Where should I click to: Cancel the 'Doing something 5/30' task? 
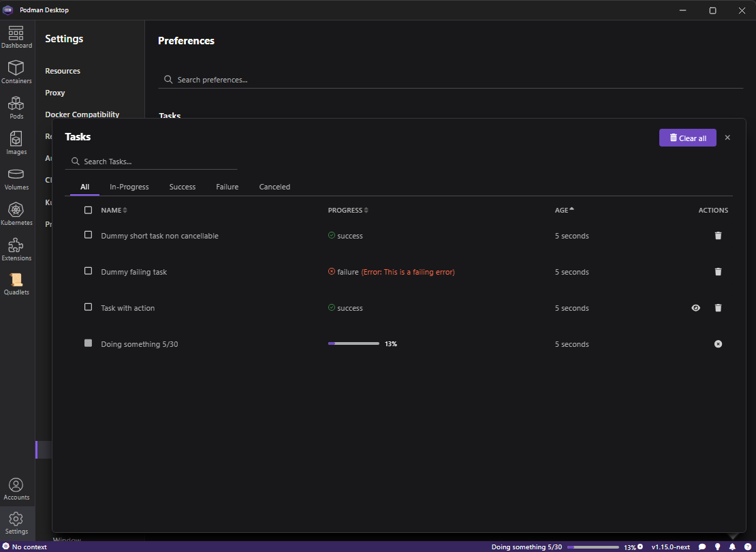point(718,343)
